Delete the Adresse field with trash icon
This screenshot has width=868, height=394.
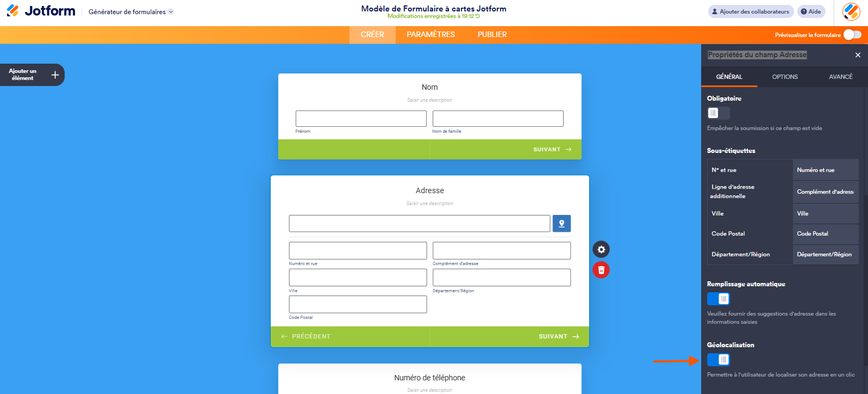pos(601,270)
